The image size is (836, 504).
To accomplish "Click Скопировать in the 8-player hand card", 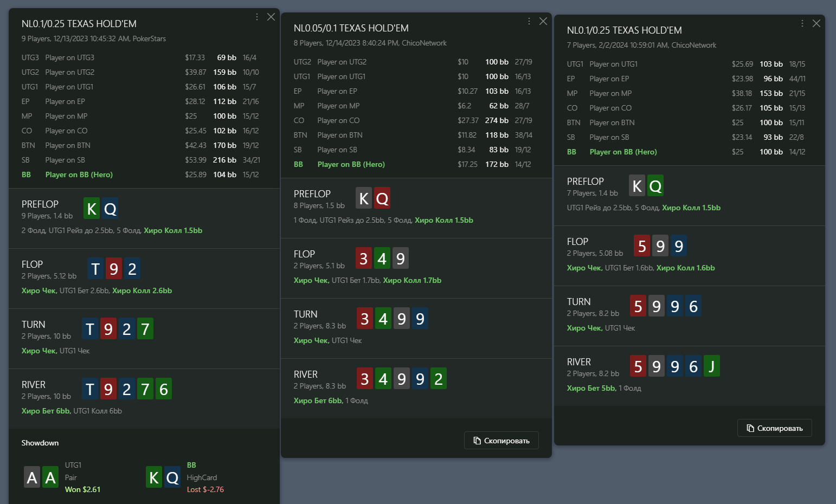I will tap(501, 441).
